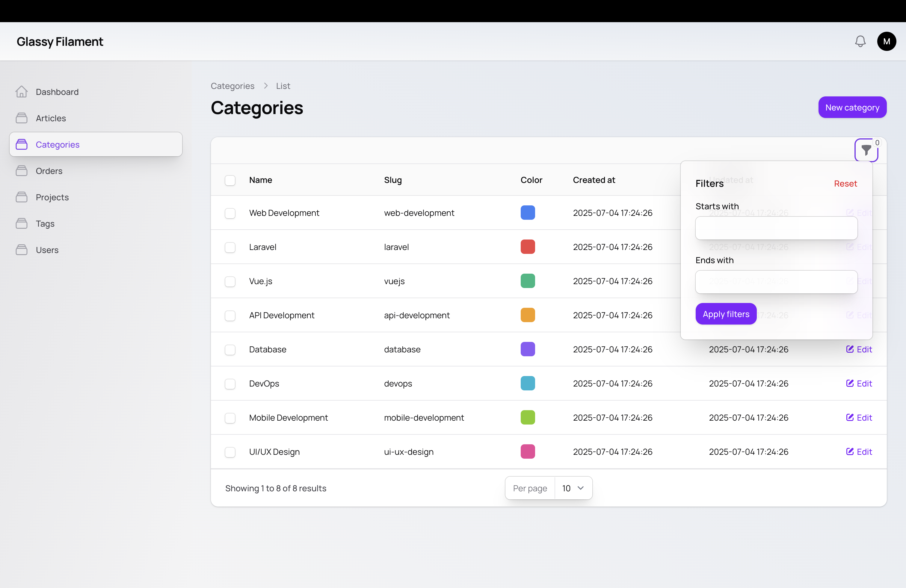Click the Tags sidebar icon
This screenshot has width=906, height=588.
click(22, 223)
